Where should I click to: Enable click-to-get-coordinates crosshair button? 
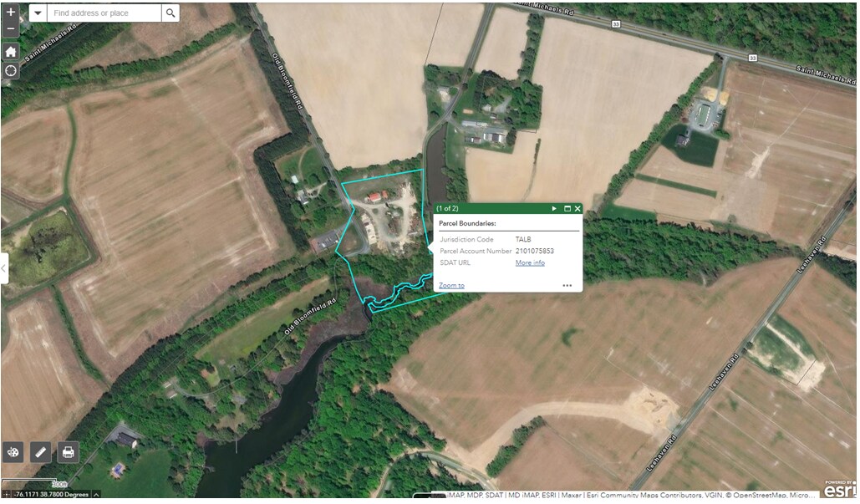(6, 494)
